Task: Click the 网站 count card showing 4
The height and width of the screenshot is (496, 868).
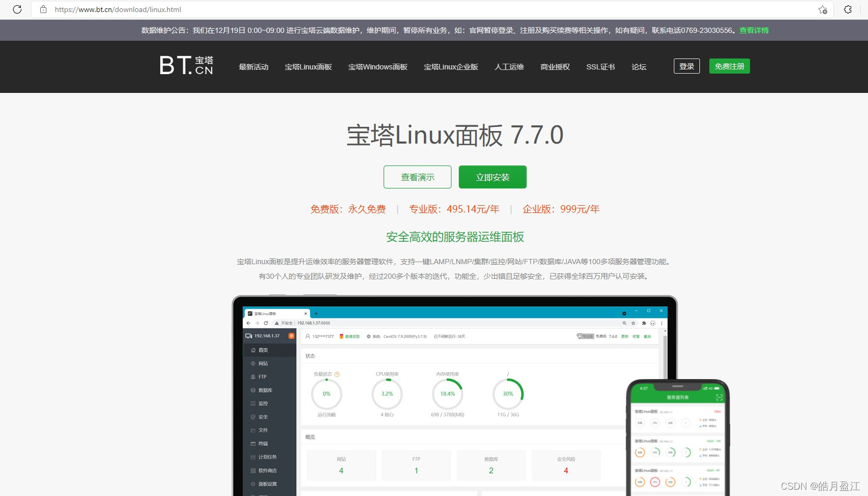Action: pos(341,465)
